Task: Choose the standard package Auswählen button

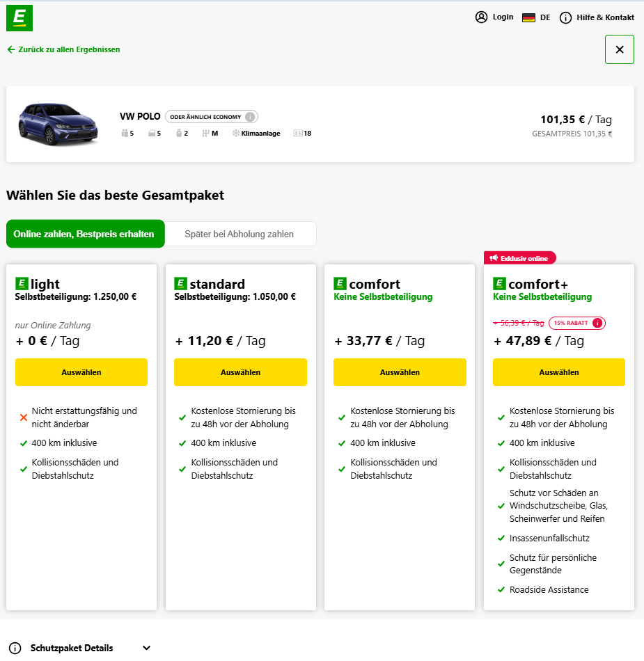Action: (240, 372)
